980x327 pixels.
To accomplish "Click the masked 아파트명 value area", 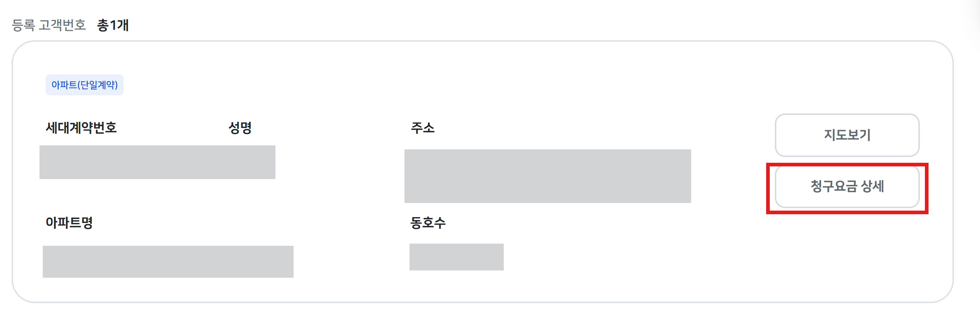I will coord(169,261).
